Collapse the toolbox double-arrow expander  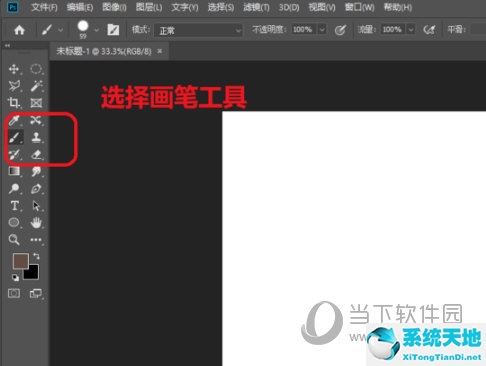[7, 45]
